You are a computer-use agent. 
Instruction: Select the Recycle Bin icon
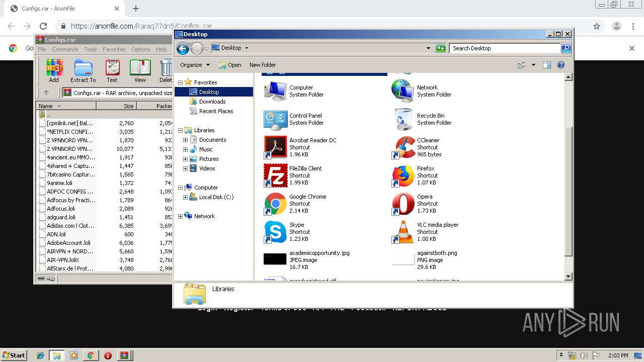pos(404,119)
